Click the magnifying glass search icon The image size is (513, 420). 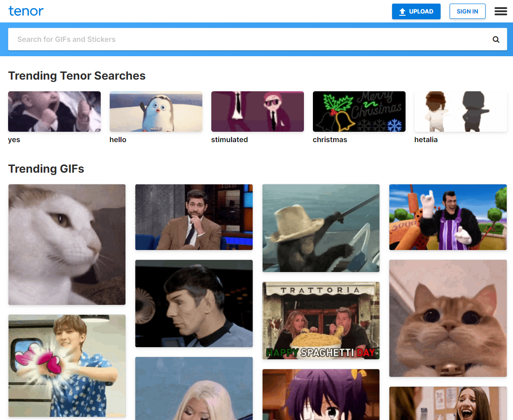tap(496, 40)
